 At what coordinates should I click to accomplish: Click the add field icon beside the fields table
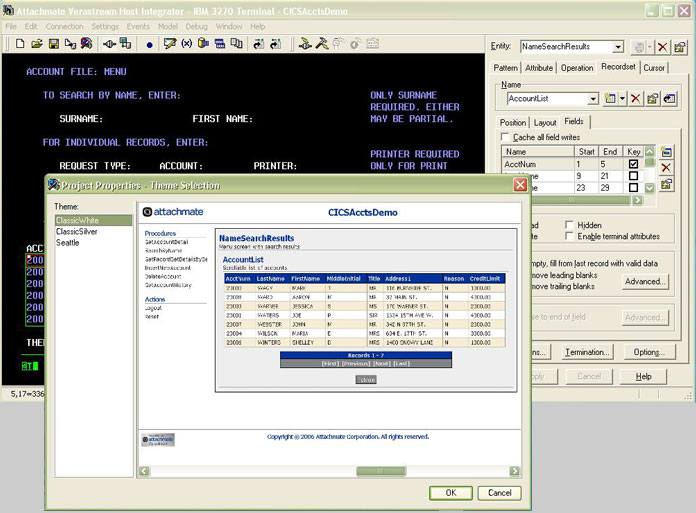[x=667, y=151]
